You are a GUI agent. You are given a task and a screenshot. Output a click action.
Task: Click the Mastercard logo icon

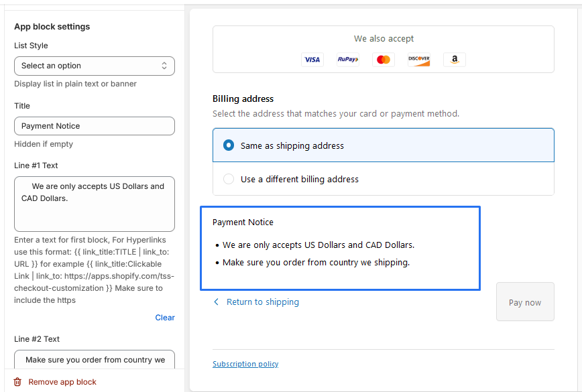click(383, 60)
